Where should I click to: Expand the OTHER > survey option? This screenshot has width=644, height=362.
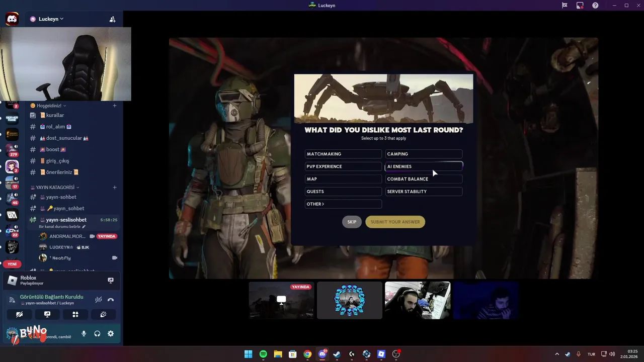click(x=343, y=204)
